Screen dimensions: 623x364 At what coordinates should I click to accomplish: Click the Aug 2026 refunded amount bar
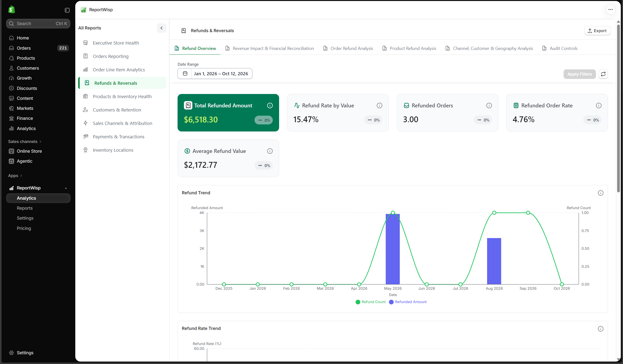click(494, 261)
